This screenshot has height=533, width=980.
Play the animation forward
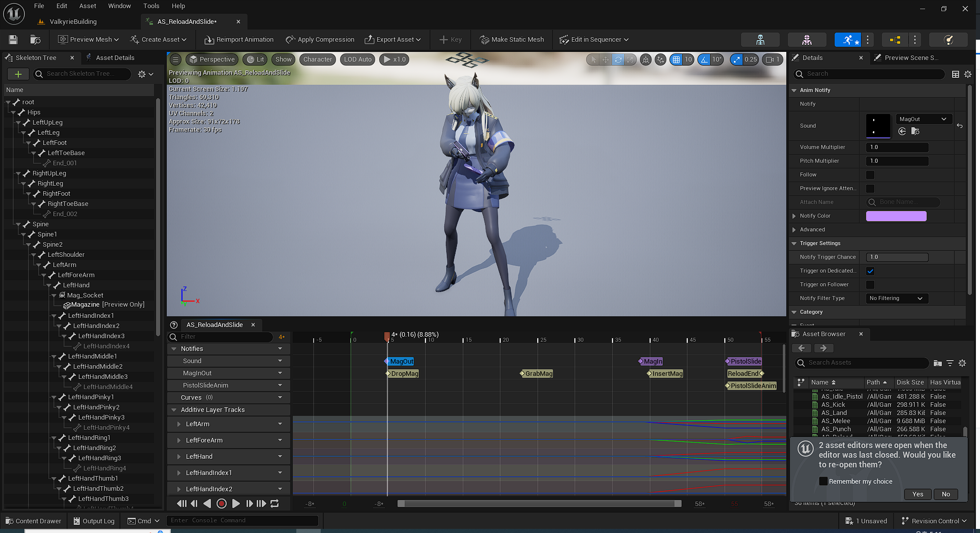click(x=236, y=504)
